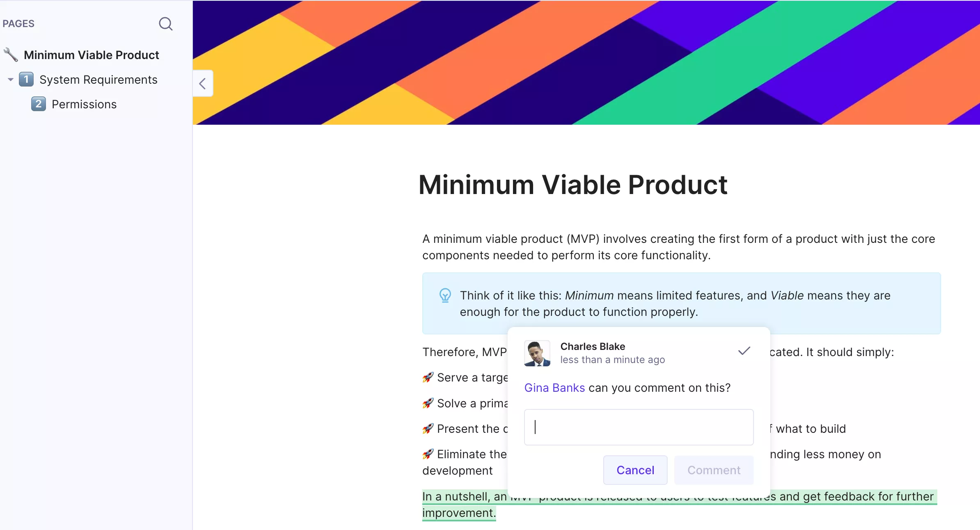Cancel the comment reply

tap(635, 470)
